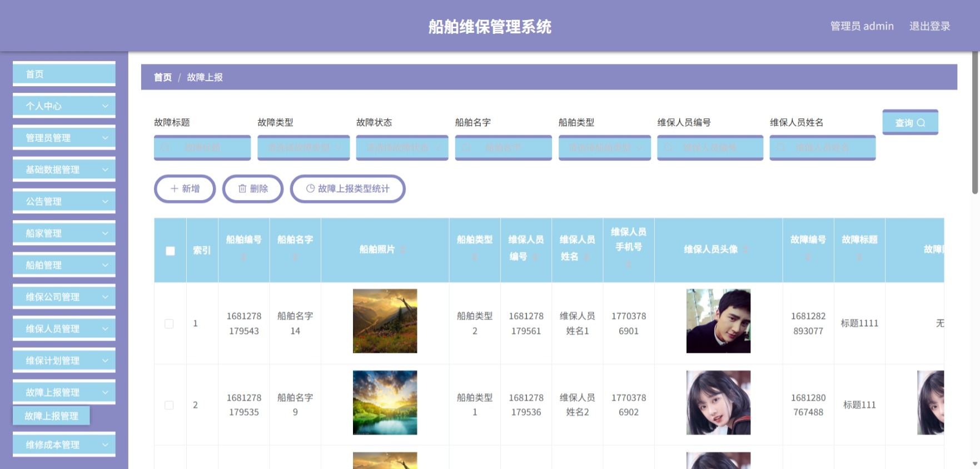Open ship lake photo thumbnail in row 2
980x469 pixels.
[x=385, y=402]
